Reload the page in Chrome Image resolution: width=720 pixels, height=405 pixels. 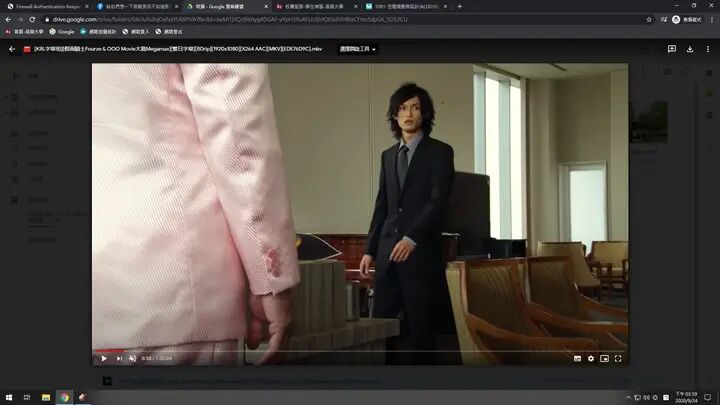point(32,19)
